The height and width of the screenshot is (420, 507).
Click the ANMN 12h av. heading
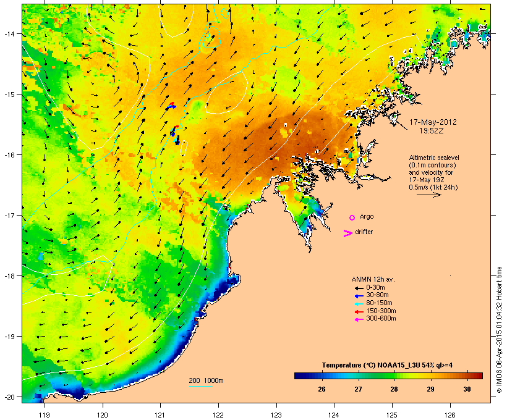pyautogui.click(x=373, y=279)
